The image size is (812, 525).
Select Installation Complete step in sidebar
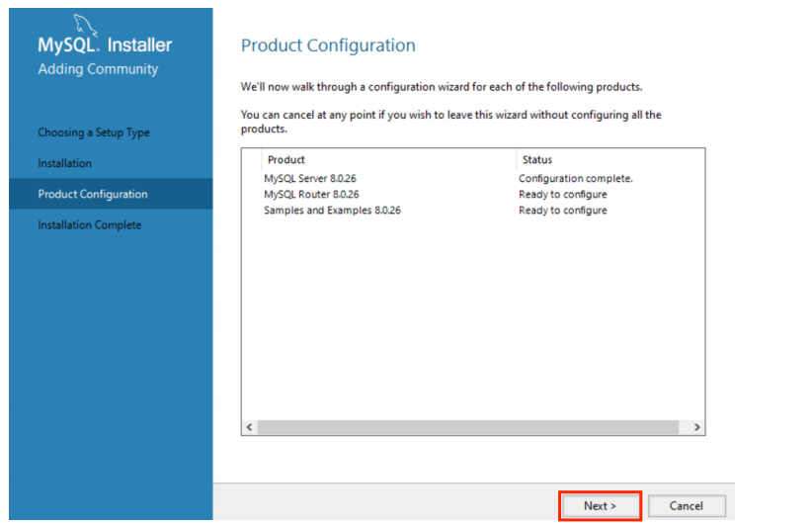pos(90,224)
